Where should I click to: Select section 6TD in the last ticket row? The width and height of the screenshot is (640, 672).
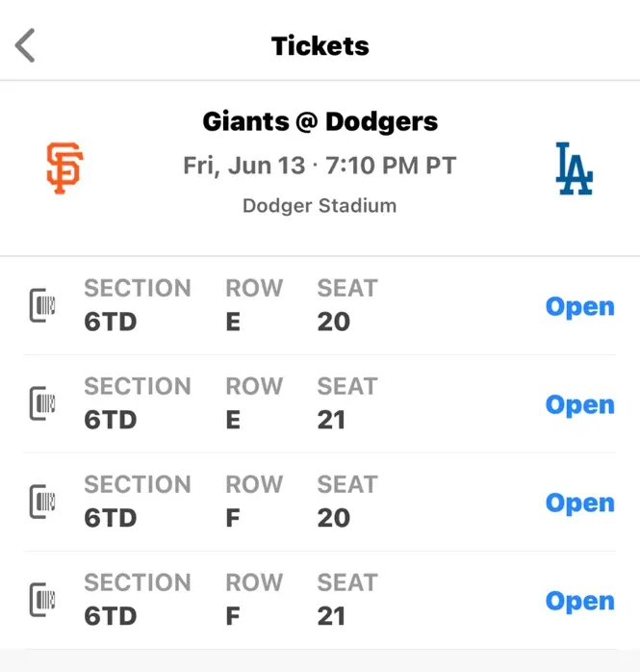coord(110,616)
